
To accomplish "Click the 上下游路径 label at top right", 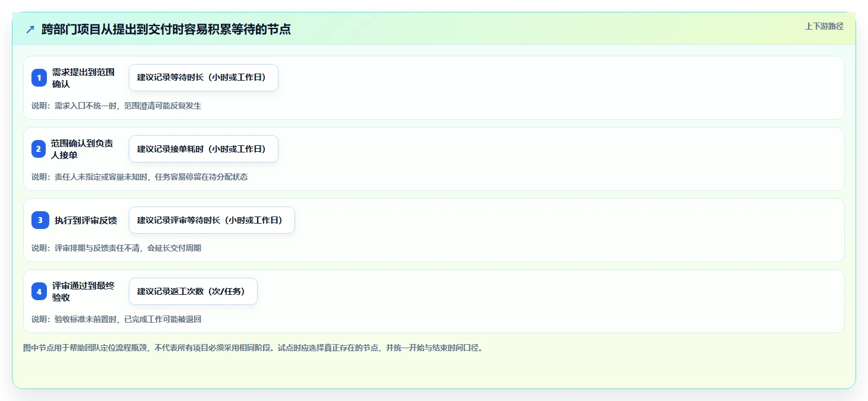I will [824, 26].
